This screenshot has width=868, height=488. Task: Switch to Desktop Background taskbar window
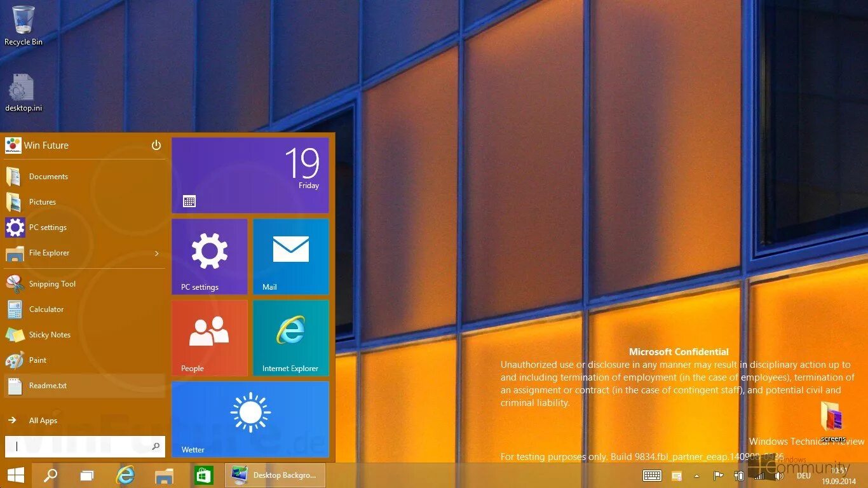tap(275, 475)
